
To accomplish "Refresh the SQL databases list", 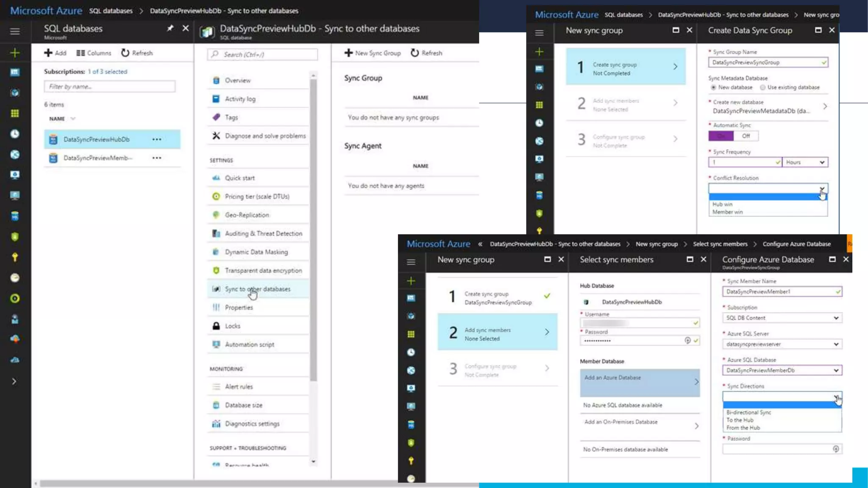I will point(137,53).
